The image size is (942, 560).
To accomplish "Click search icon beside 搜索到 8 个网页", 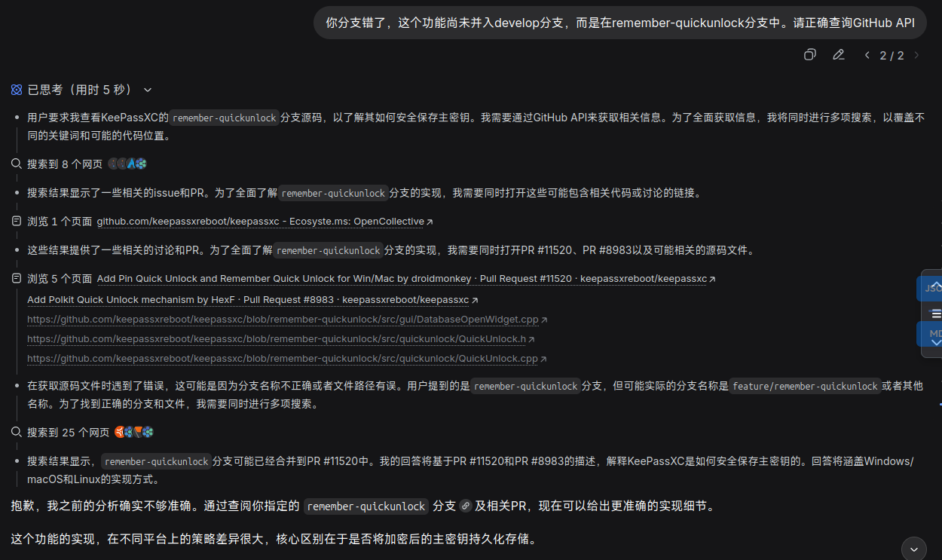I will pos(17,164).
